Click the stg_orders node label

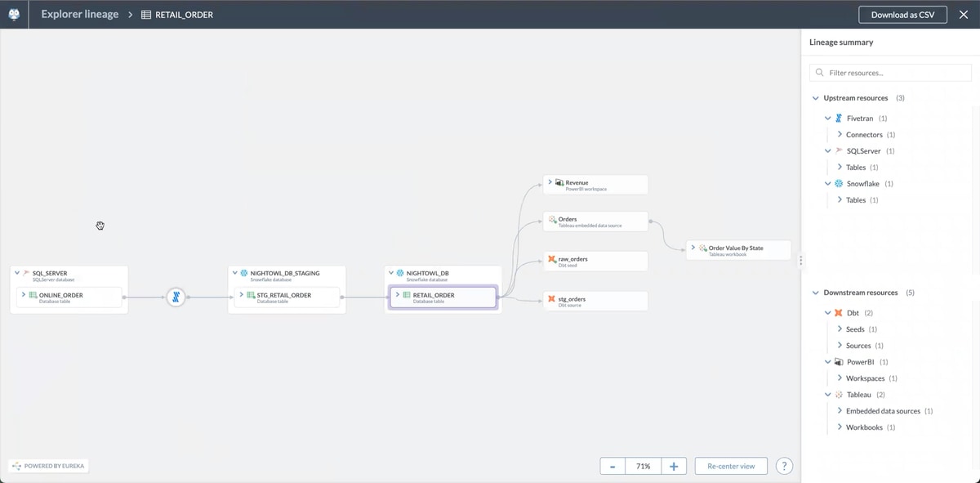pos(572,299)
